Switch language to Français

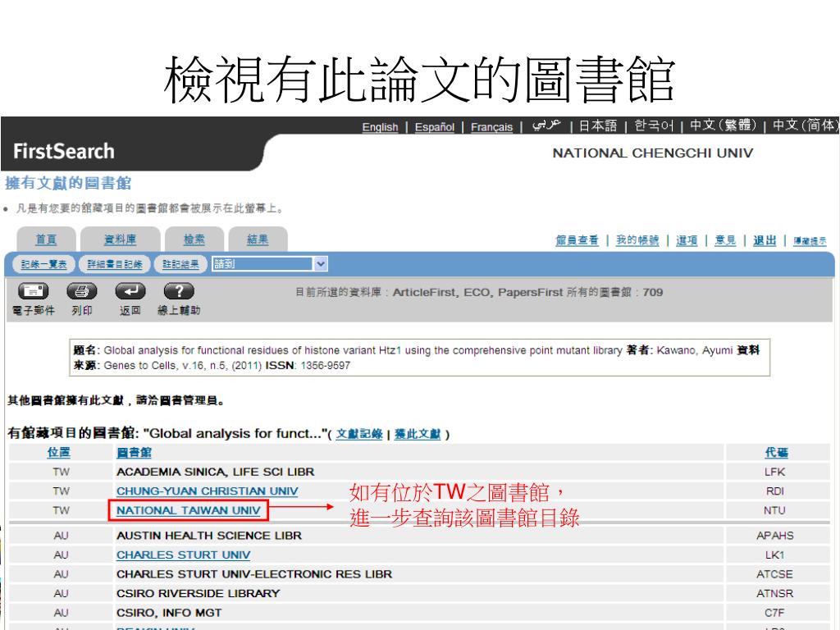[492, 127]
